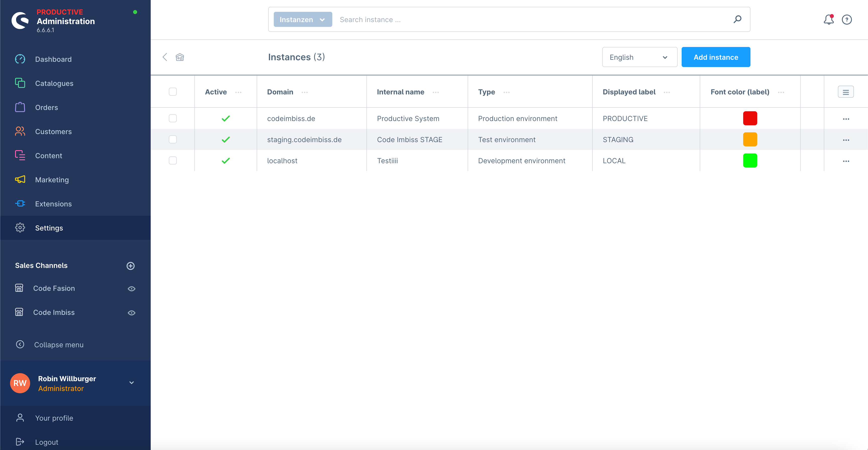The width and height of the screenshot is (868, 450).
Task: Click active checkmark of localhost
Action: tap(226, 161)
